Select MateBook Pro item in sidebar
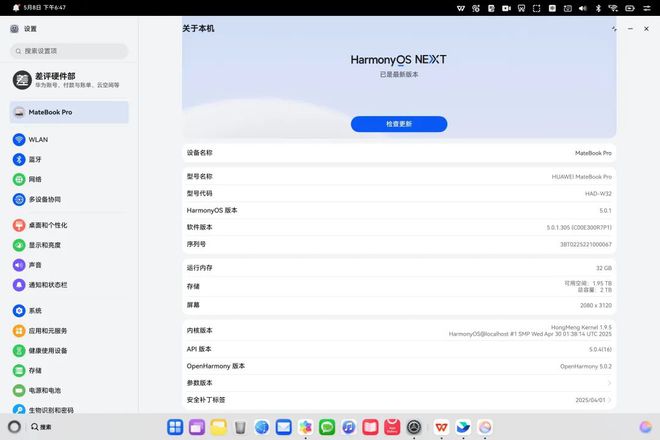Viewport: 660px width, 440px height. 69,112
